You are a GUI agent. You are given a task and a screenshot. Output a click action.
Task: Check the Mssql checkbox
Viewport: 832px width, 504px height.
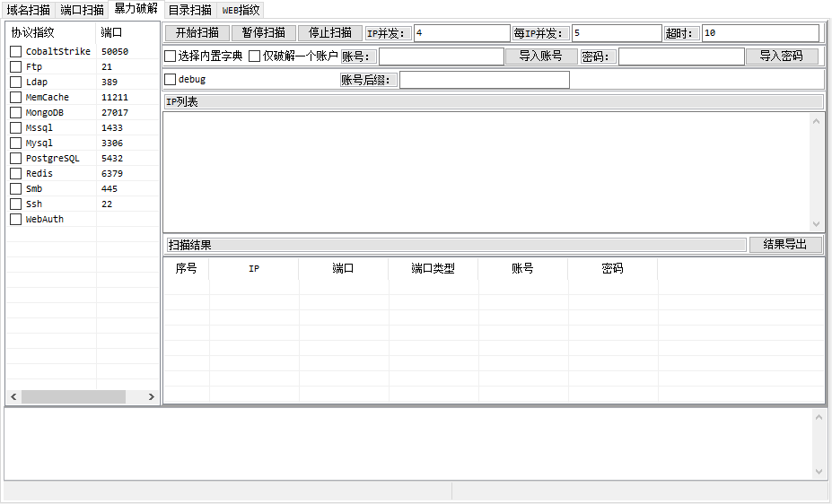coord(16,127)
